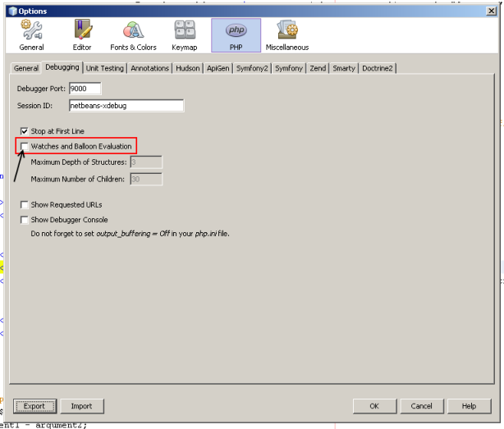The height and width of the screenshot is (429, 504).
Task: Open the Keymap options category
Action: tap(185, 35)
